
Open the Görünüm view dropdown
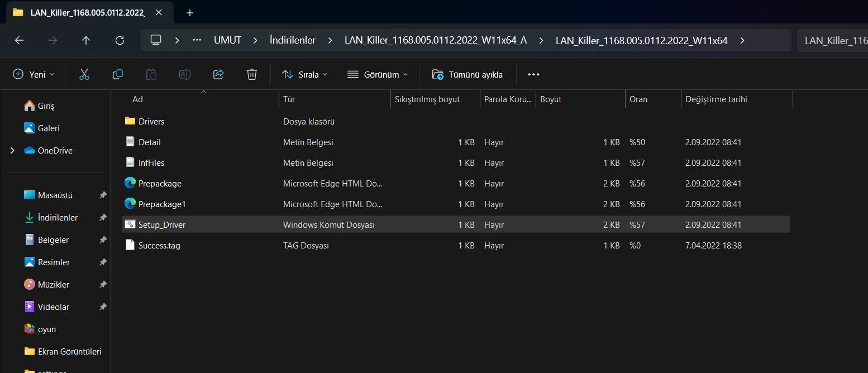(378, 74)
